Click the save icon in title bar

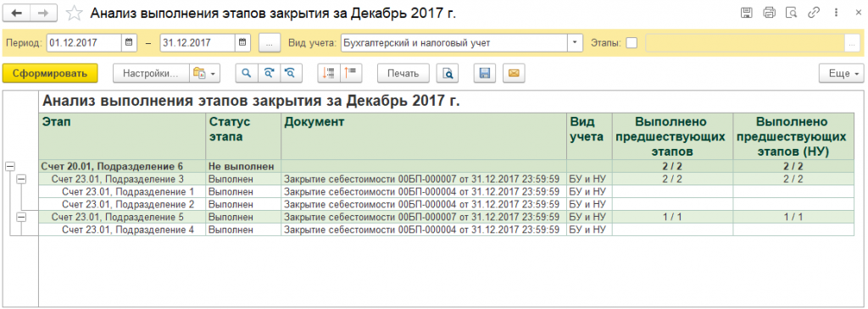click(x=746, y=12)
